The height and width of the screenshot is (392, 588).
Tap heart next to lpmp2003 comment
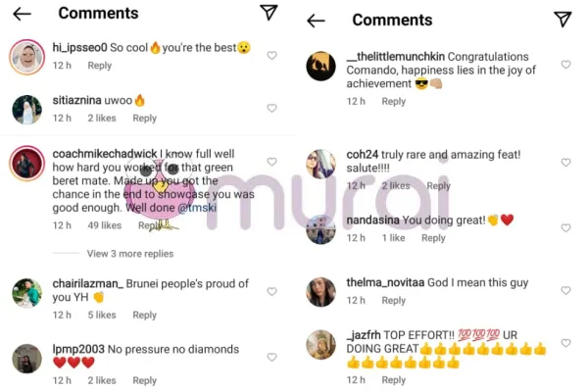tap(271, 357)
